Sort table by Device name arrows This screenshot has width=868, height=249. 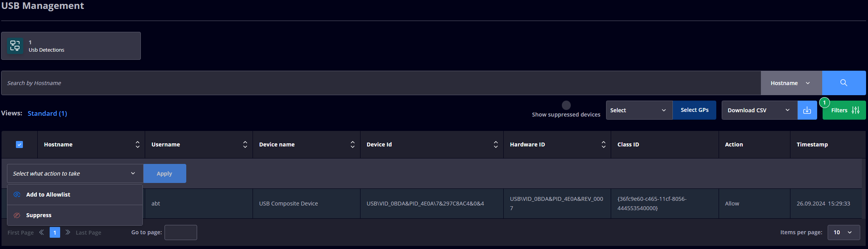(352, 145)
